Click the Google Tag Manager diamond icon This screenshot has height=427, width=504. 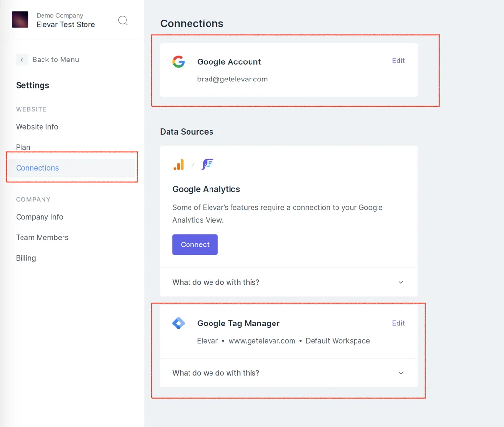tap(178, 323)
